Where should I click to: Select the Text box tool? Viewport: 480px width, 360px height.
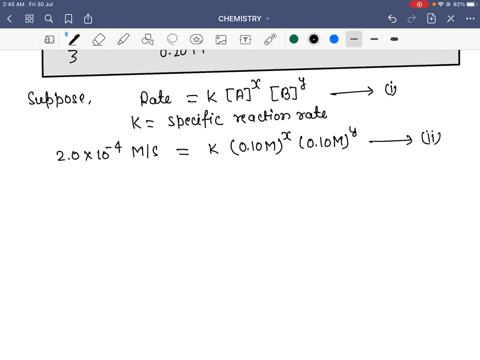[x=245, y=40]
